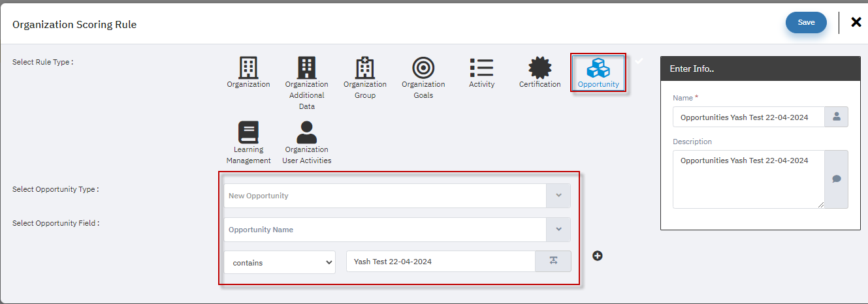Click the Organization Scoring Rule title
This screenshot has height=304, width=868.
(74, 25)
